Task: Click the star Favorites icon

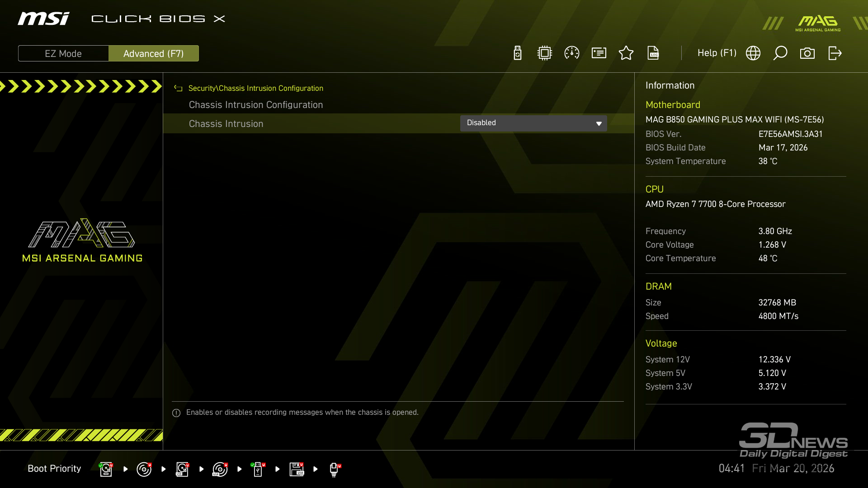Action: pos(626,53)
